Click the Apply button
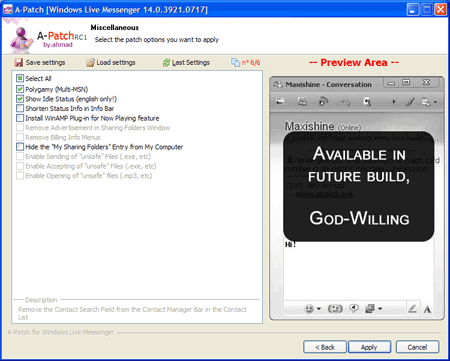Image resolution: width=450 pixels, height=361 pixels. 369,347
